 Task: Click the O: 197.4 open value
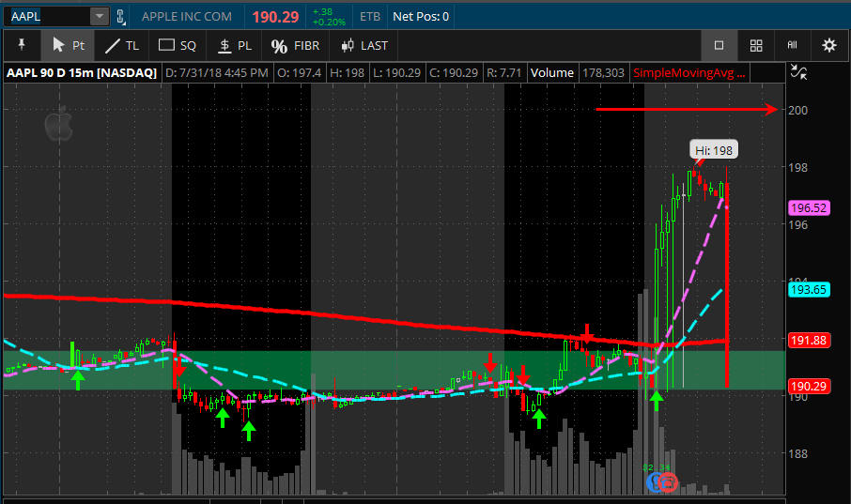pyautogui.click(x=299, y=72)
